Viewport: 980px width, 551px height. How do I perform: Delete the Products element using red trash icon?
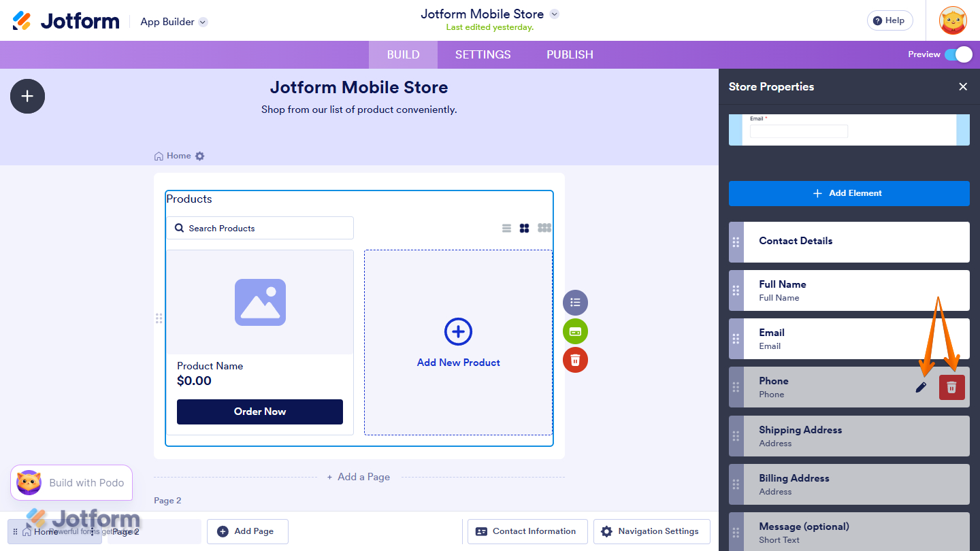tap(575, 360)
